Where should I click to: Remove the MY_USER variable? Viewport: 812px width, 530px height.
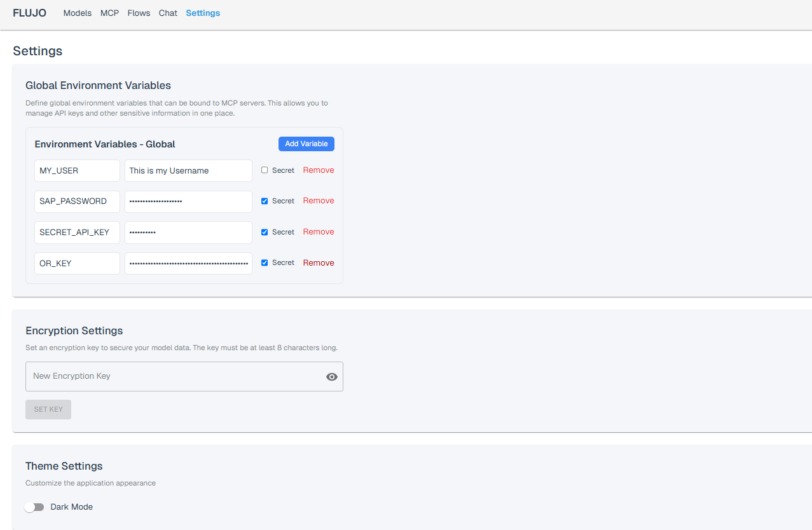click(x=319, y=170)
